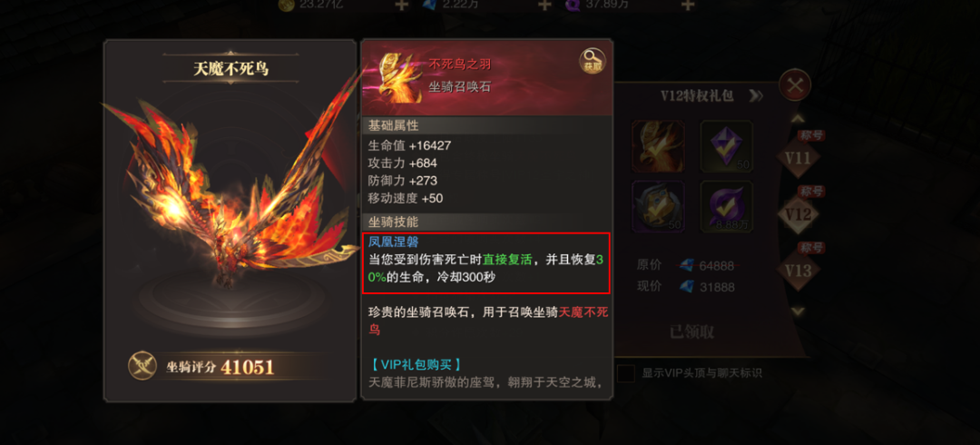Select the phoenix feather reward icon in gift pack
The width and height of the screenshot is (980, 445).
658,146
